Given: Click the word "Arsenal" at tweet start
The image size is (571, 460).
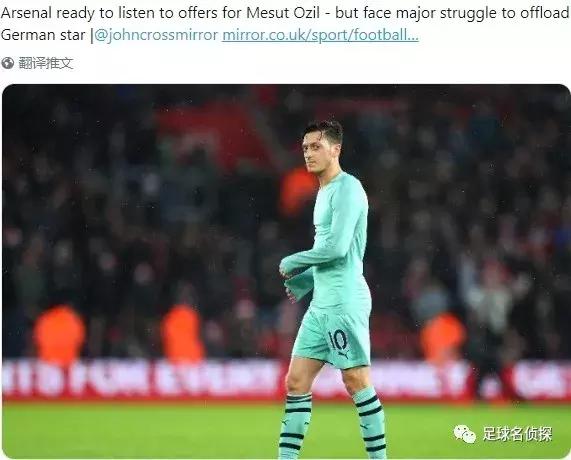Looking at the screenshot, I should tap(26, 13).
